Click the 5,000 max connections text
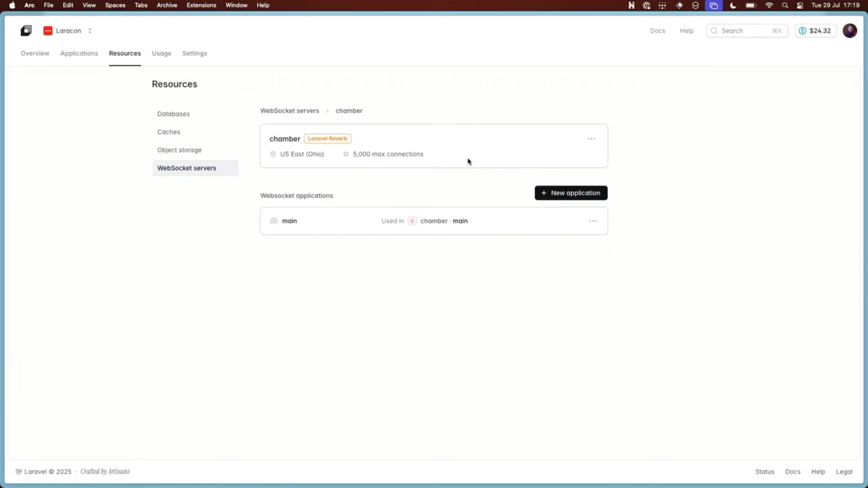This screenshot has width=868, height=488. coord(388,154)
